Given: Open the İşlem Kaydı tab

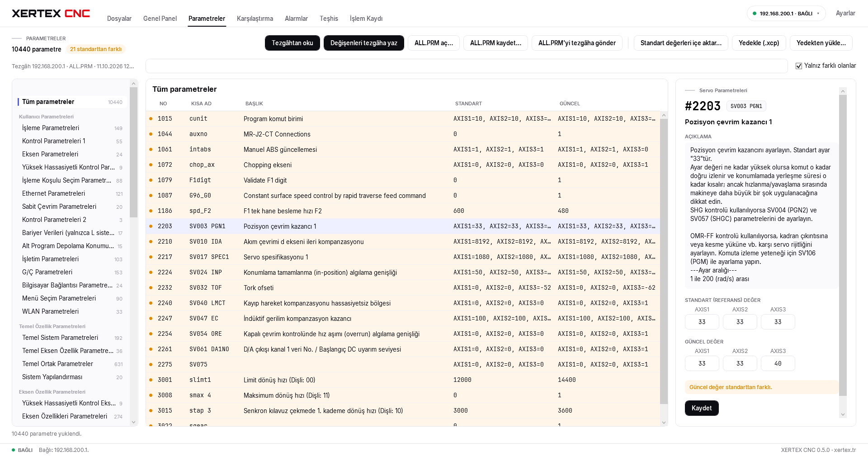Looking at the screenshot, I should pos(366,19).
